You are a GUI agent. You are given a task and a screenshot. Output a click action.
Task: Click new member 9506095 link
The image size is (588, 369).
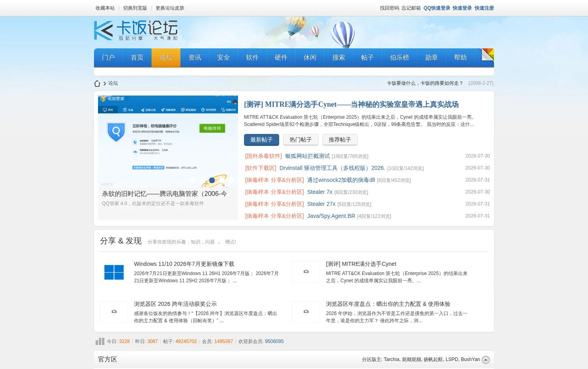[x=274, y=341]
